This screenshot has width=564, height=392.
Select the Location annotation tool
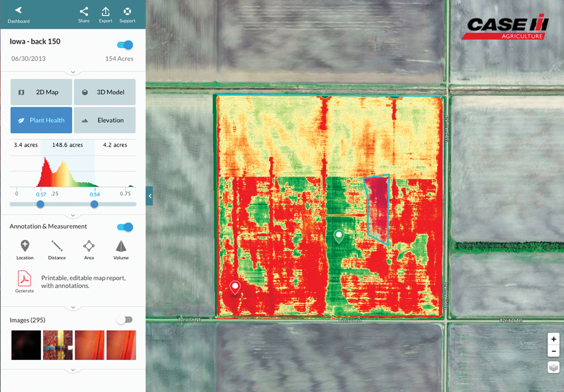point(25,249)
